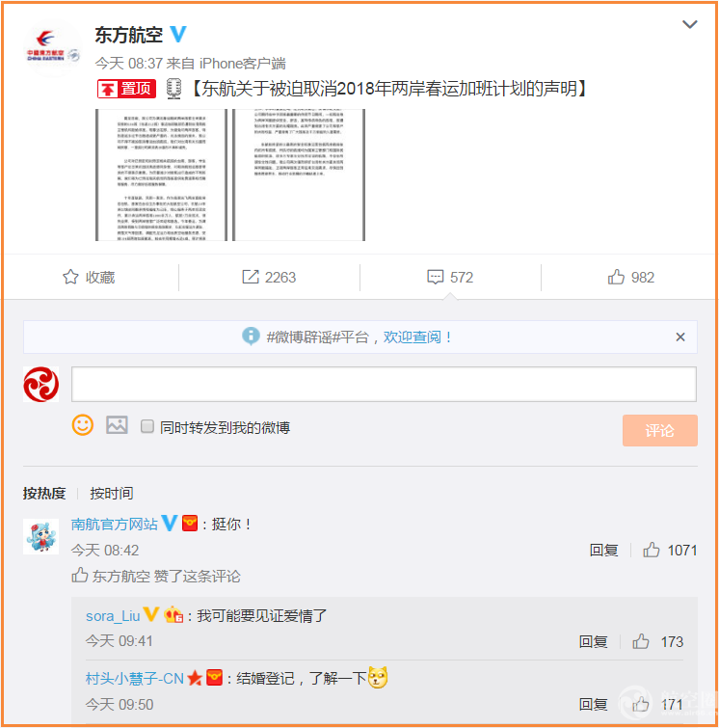Viewport: 719px width, 728px height.
Task: Click 回复 on 村头小慧子-CN's comment
Action: coord(593,704)
